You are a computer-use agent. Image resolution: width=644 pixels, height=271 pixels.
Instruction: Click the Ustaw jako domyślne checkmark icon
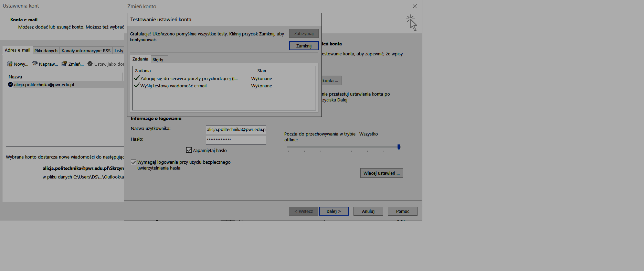90,64
